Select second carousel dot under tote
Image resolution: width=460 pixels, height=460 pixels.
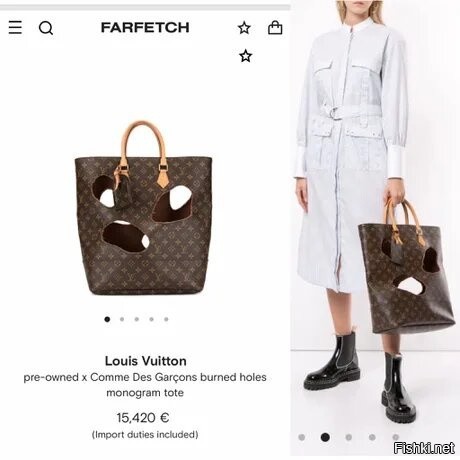[x=122, y=319]
